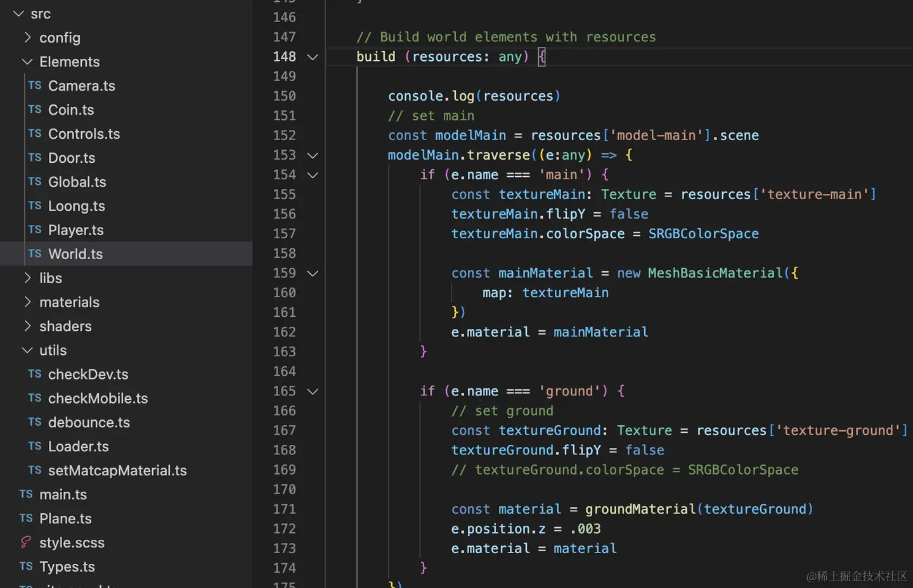Click "'texture-ground'" string on line 167

(x=838, y=431)
